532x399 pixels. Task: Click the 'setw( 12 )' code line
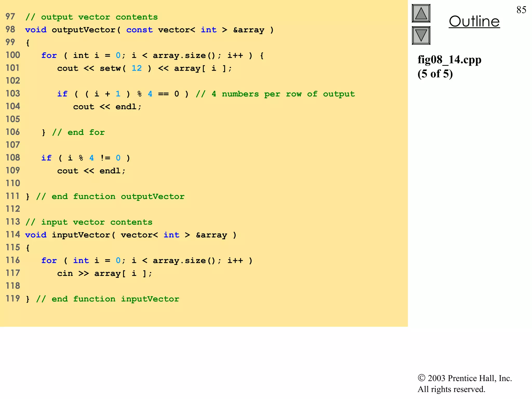click(x=144, y=68)
